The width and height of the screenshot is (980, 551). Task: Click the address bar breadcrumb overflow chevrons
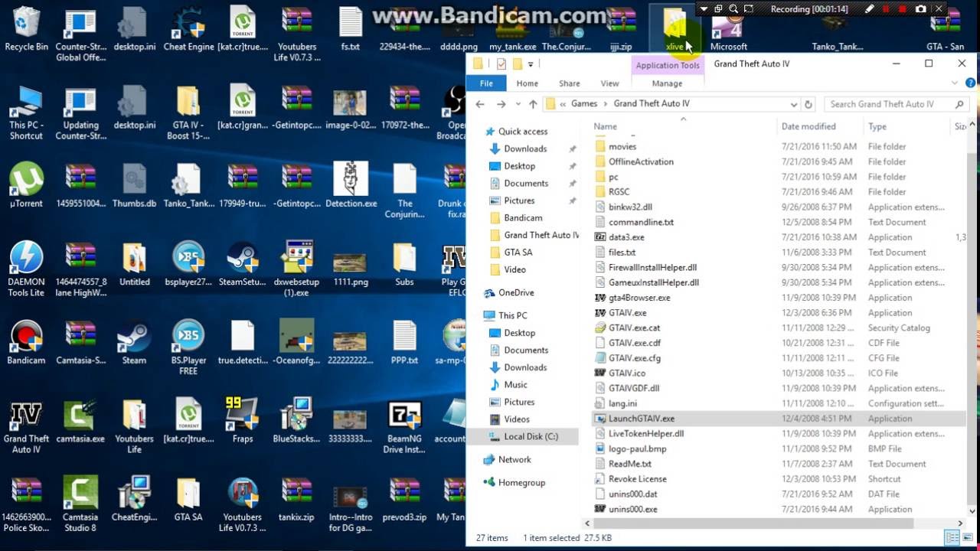point(563,104)
